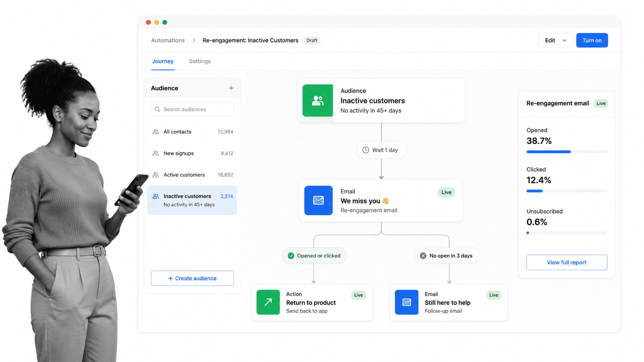Click the Follow-up email subtitle
The image size is (644, 362).
443,311
